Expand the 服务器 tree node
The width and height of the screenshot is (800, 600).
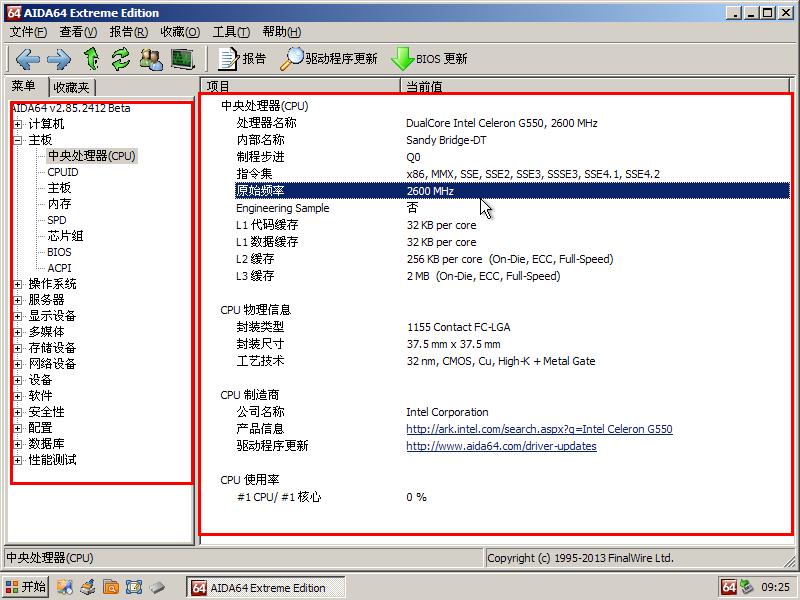tap(18, 300)
